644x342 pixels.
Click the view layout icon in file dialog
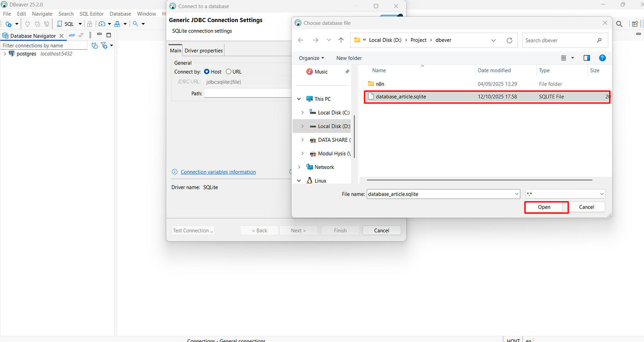564,58
